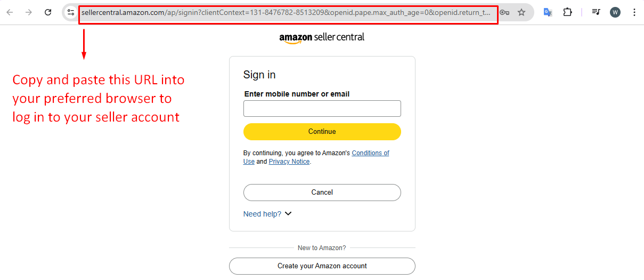Click the browser forward arrow
Image resolution: width=644 pixels, height=280 pixels.
click(29, 12)
